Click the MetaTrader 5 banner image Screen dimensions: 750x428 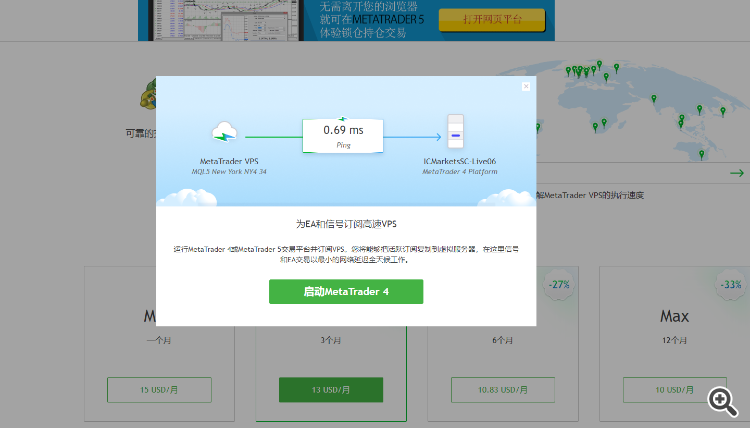[346, 20]
